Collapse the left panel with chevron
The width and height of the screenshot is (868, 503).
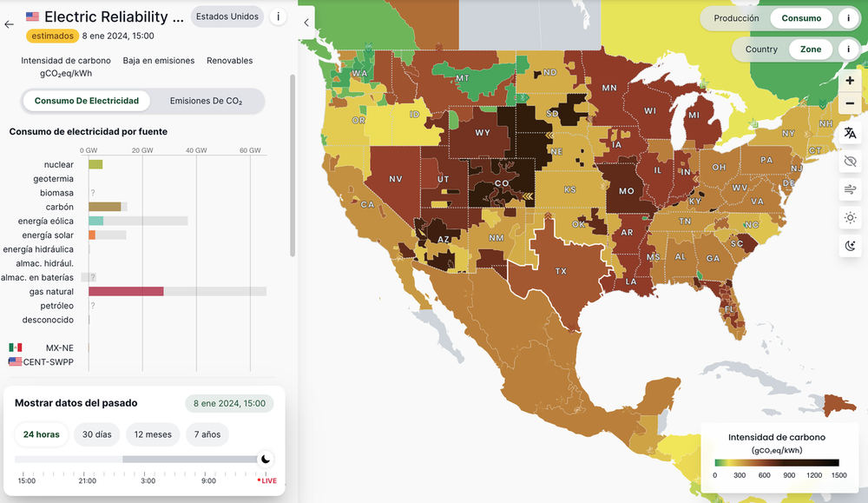click(306, 23)
